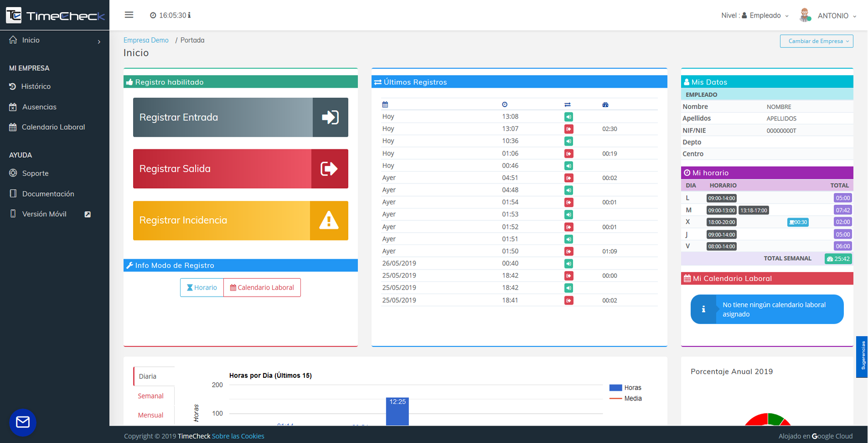This screenshot has width=868, height=443.
Task: Open the Cambiar de Empresa dropdown
Action: (816, 41)
